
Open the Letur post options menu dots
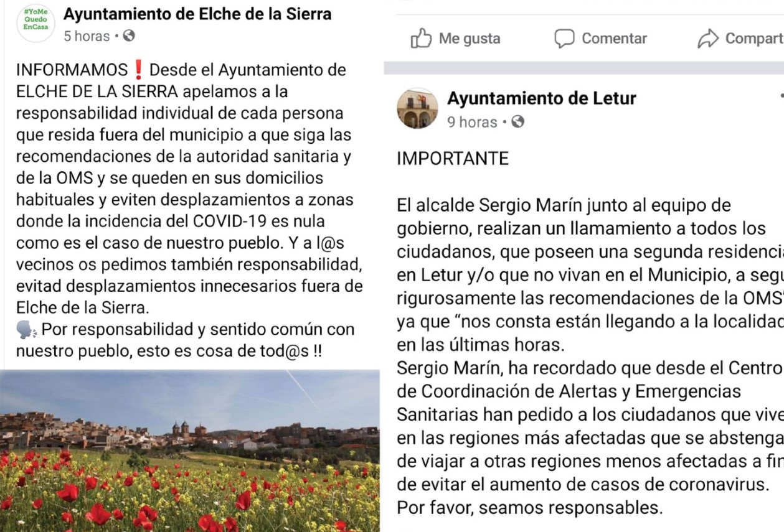click(x=781, y=97)
